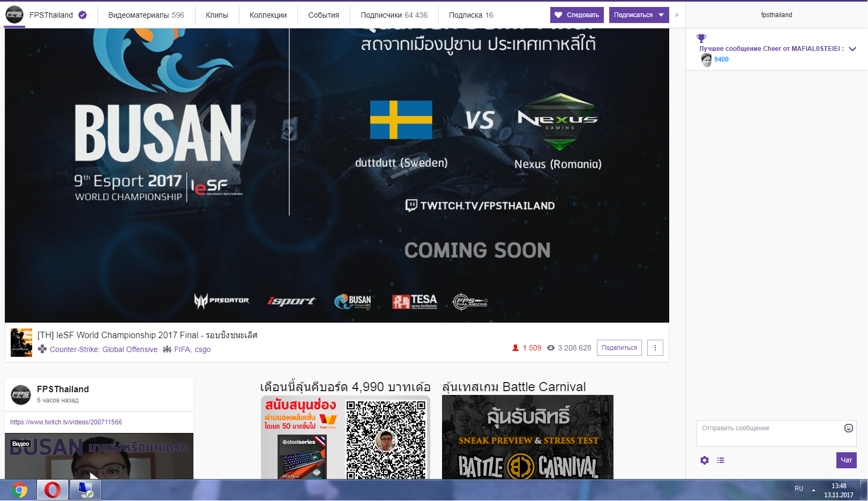Switch to the Видеоматериалы tab
This screenshot has height=501, width=868.
tap(146, 15)
